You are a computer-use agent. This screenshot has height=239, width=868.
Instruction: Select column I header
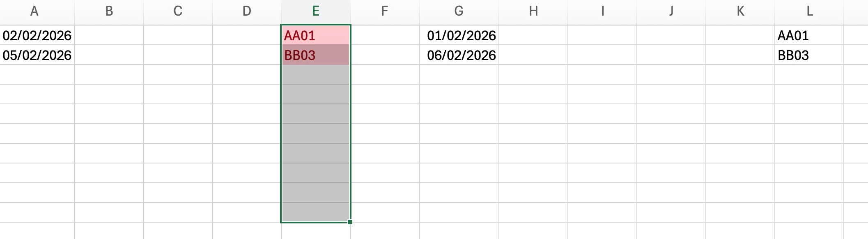pyautogui.click(x=602, y=12)
